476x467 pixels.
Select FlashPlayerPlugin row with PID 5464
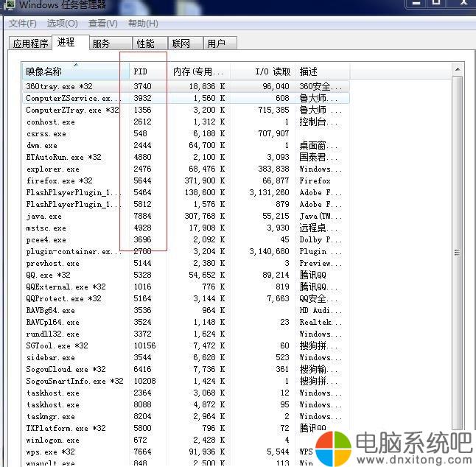(186, 193)
